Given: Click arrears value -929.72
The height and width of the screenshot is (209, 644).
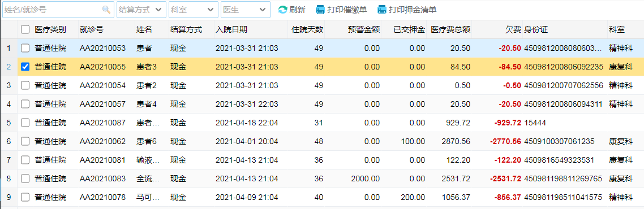Looking at the screenshot, I should (x=508, y=123).
